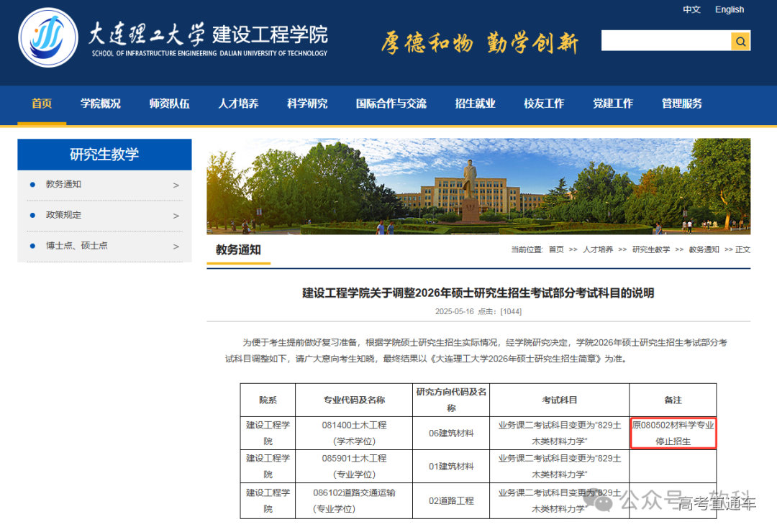Select the 首页 navigation tab
The height and width of the screenshot is (532, 777).
pyautogui.click(x=41, y=104)
